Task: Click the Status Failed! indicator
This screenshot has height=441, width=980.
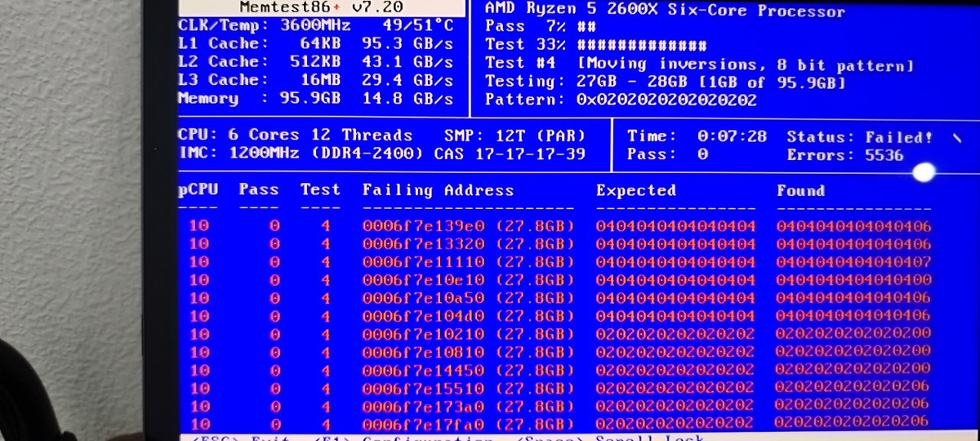Action: click(x=860, y=137)
